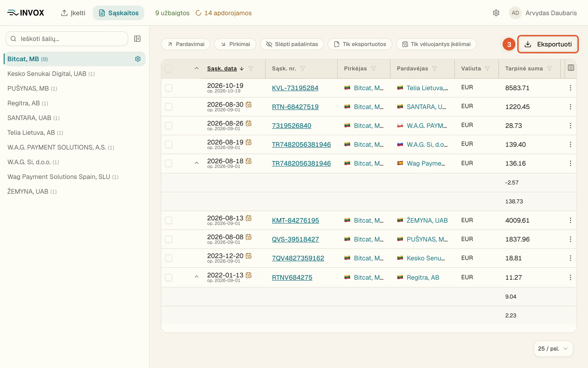Select checkbox for invoice 7QV4827359162

pos(169,258)
